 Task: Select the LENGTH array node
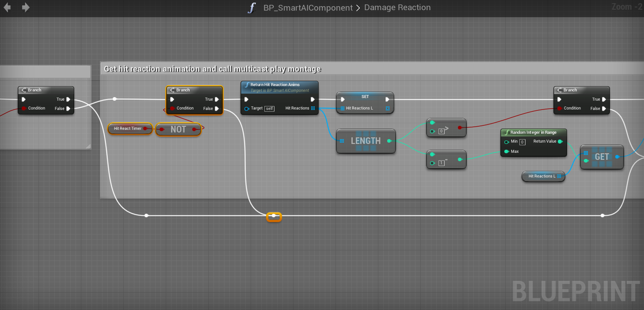pos(366,141)
